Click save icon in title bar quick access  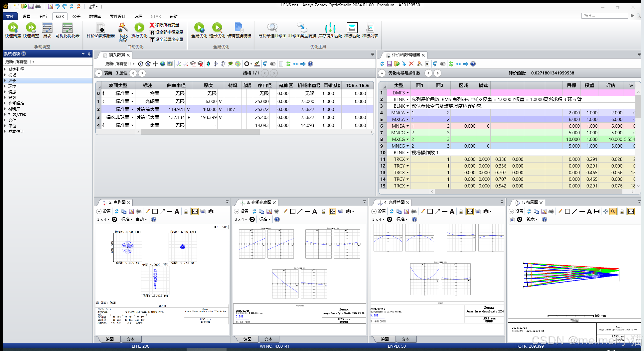(x=31, y=6)
